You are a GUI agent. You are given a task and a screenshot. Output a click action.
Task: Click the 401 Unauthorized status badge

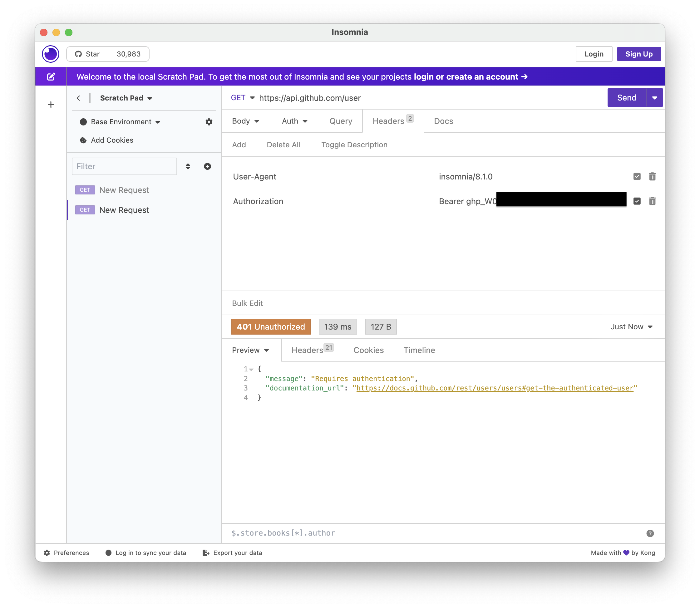click(271, 327)
